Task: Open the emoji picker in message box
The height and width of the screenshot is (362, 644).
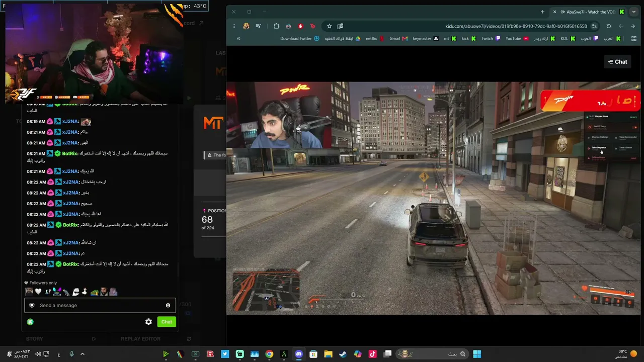Action: click(168, 305)
